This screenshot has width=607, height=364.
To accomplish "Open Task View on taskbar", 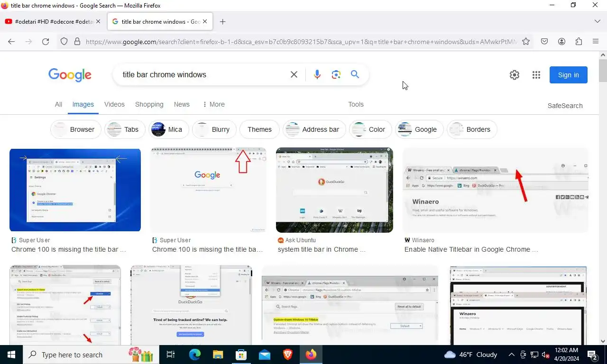I will click(x=171, y=355).
